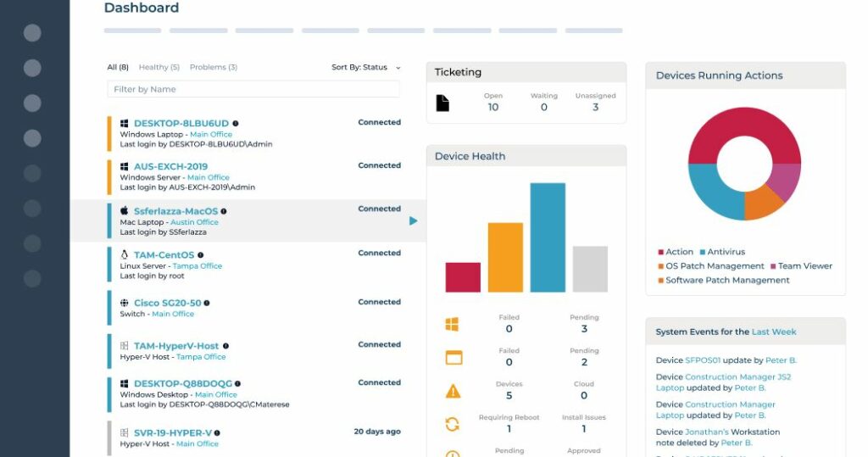868x457 pixels.
Task: Click the Open tickets count 10
Action: click(x=492, y=108)
